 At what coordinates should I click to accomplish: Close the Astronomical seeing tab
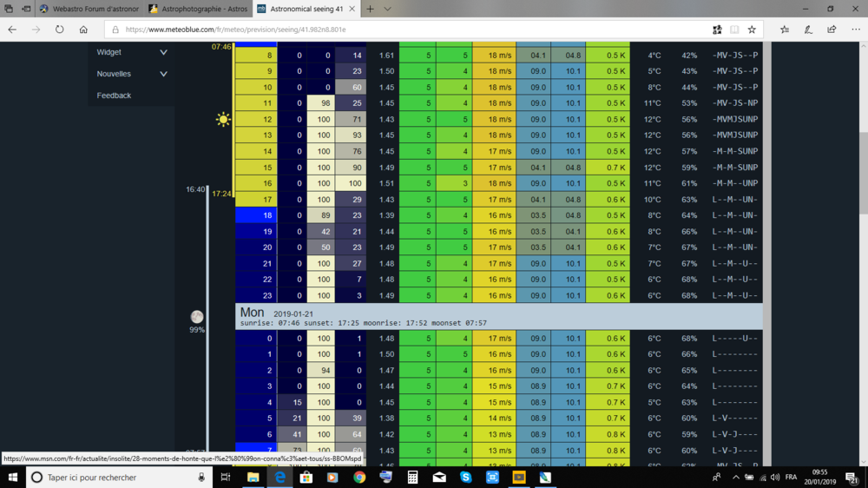tap(352, 9)
